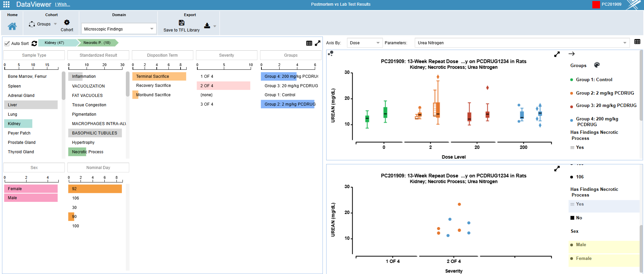Click the Necrotic P.. (10) breadcrumb tab
The height and width of the screenshot is (274, 644).
click(x=97, y=43)
